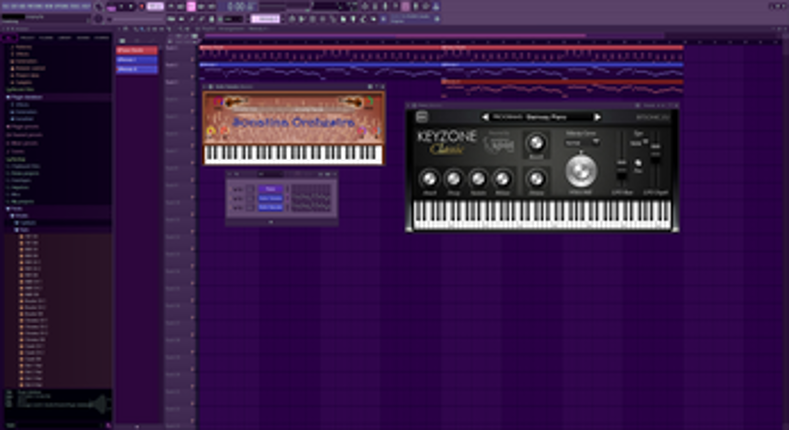Open the Patterns item in browser tree
The height and width of the screenshot is (430, 789).
tap(23, 47)
